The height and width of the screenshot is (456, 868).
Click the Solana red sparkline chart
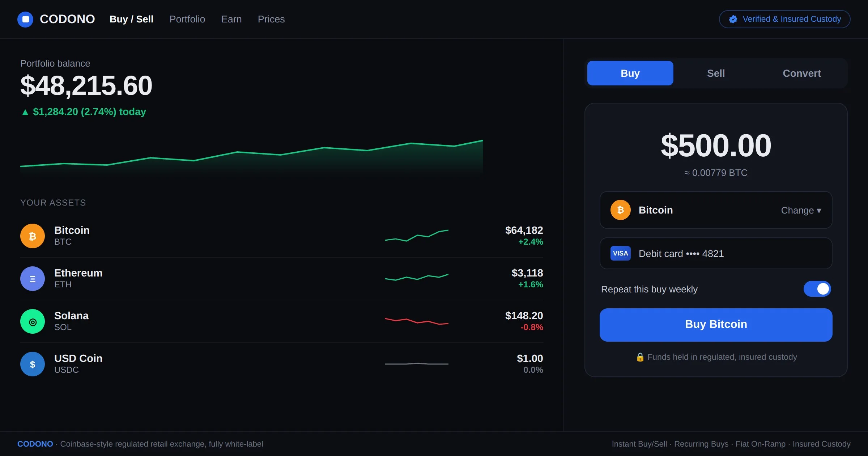point(417,321)
